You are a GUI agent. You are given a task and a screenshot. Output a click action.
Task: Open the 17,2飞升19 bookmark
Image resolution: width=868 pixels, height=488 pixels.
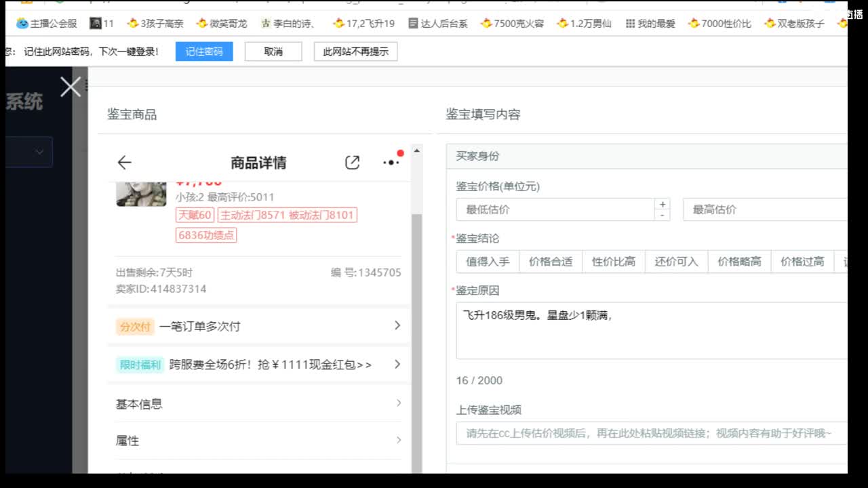pyautogui.click(x=363, y=24)
